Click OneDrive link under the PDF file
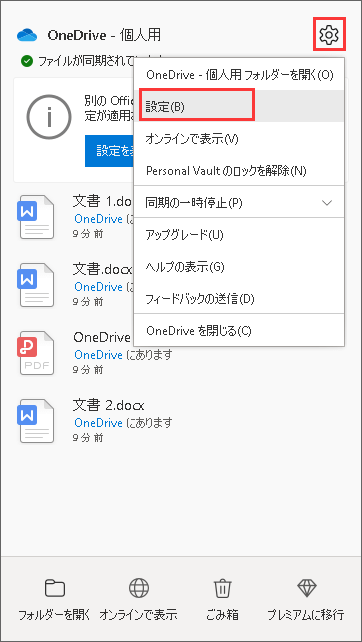The height and width of the screenshot is (642, 362). [98, 354]
